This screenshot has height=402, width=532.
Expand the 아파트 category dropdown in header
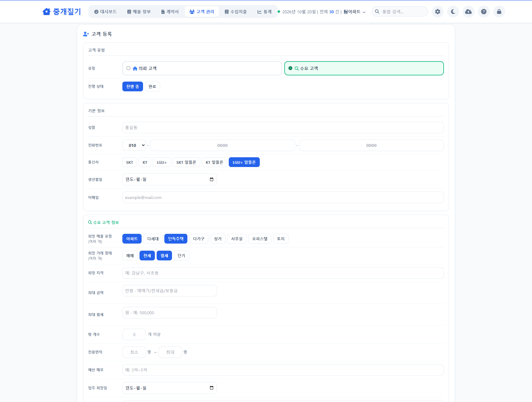coord(355,12)
